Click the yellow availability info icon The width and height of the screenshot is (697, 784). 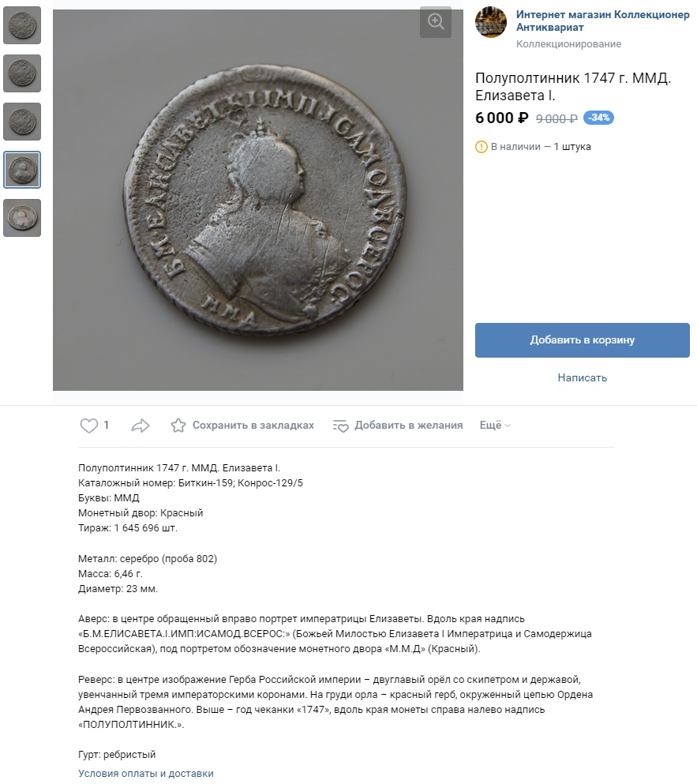(482, 147)
